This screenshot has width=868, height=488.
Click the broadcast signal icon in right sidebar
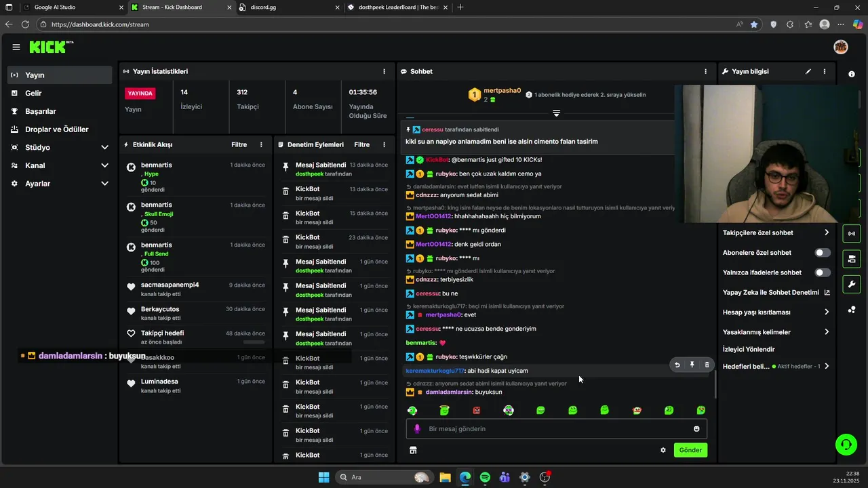point(852,234)
